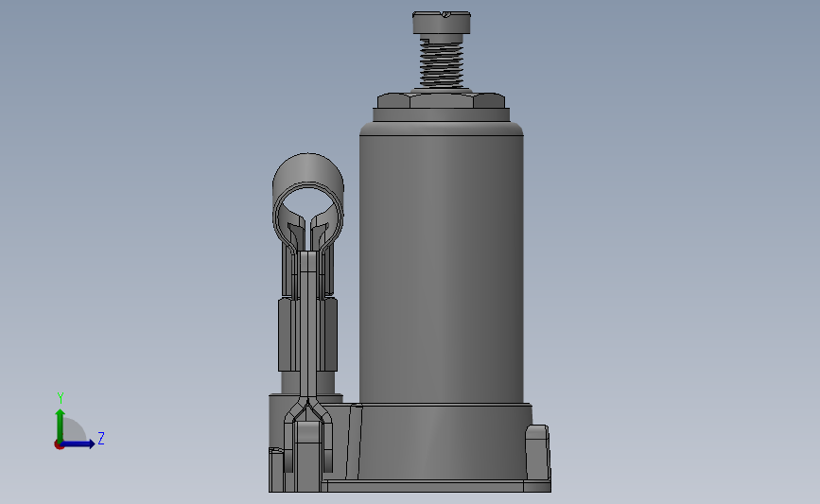Click the red X axis origin dot of the triad
The width and height of the screenshot is (820, 504).
click(x=59, y=445)
